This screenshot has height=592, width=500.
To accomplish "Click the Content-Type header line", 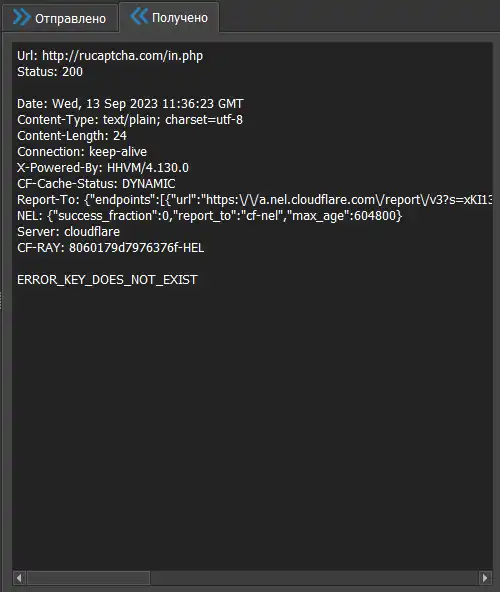I will click(x=130, y=120).
